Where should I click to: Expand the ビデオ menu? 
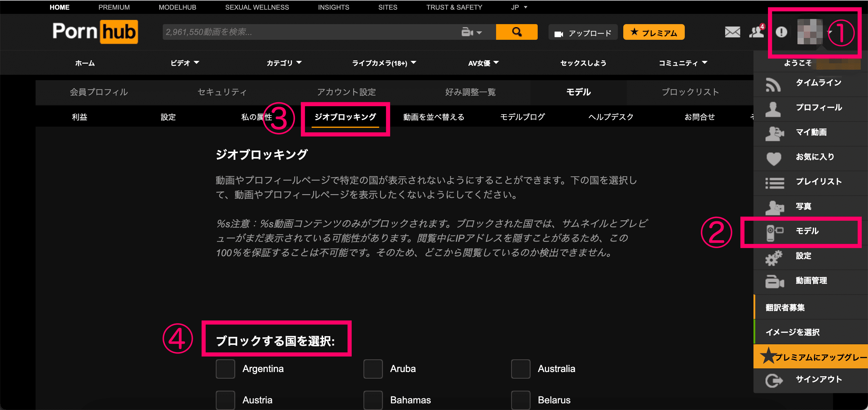tap(185, 63)
